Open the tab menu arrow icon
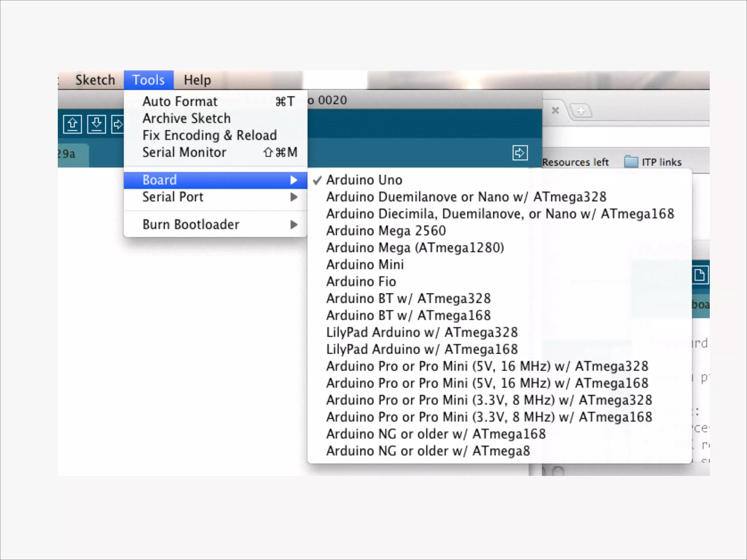The width and height of the screenshot is (747, 560). tap(520, 153)
